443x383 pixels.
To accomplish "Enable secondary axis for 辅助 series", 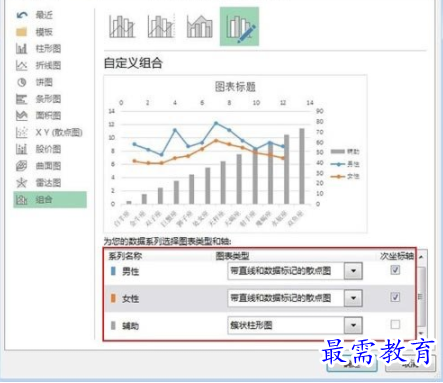I will coord(395,324).
